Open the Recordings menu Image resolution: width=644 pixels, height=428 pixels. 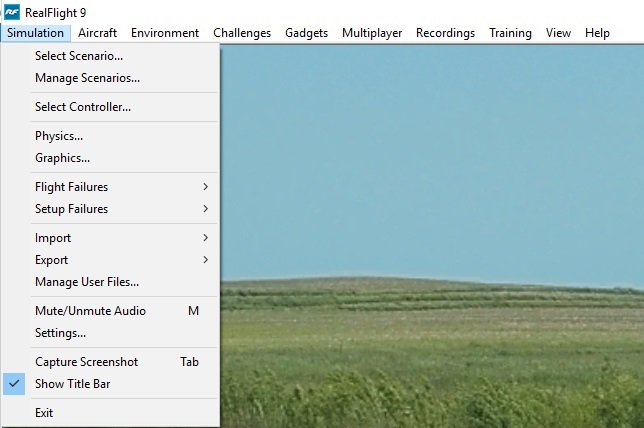pyautogui.click(x=445, y=33)
